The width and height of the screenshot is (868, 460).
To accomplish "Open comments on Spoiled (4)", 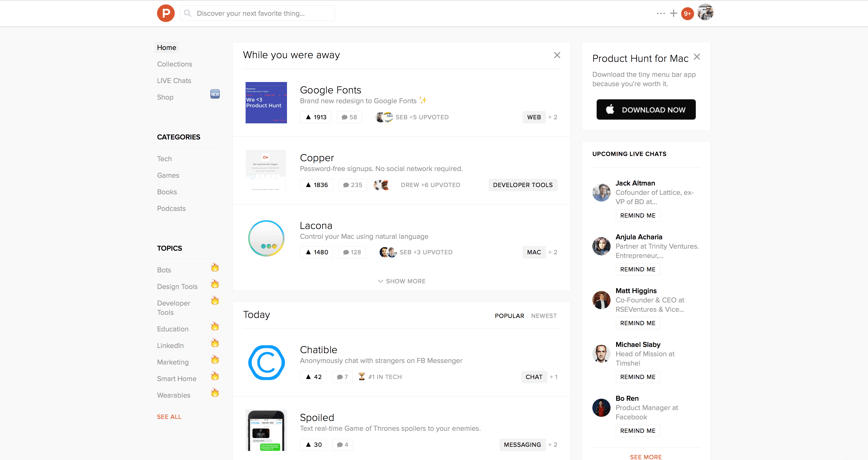I will coord(342,444).
